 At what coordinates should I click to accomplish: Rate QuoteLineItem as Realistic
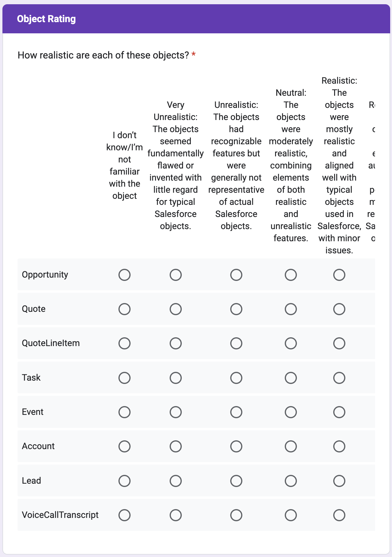pyautogui.click(x=339, y=343)
